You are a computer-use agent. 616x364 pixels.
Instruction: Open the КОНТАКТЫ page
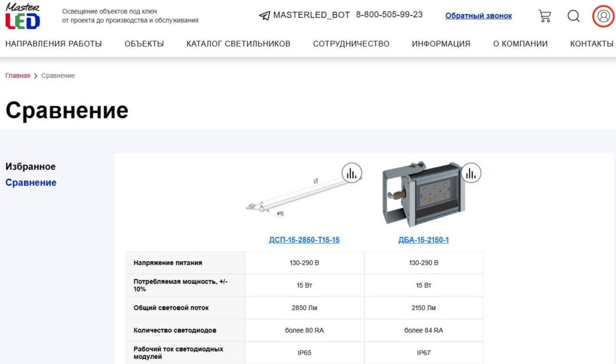[591, 44]
